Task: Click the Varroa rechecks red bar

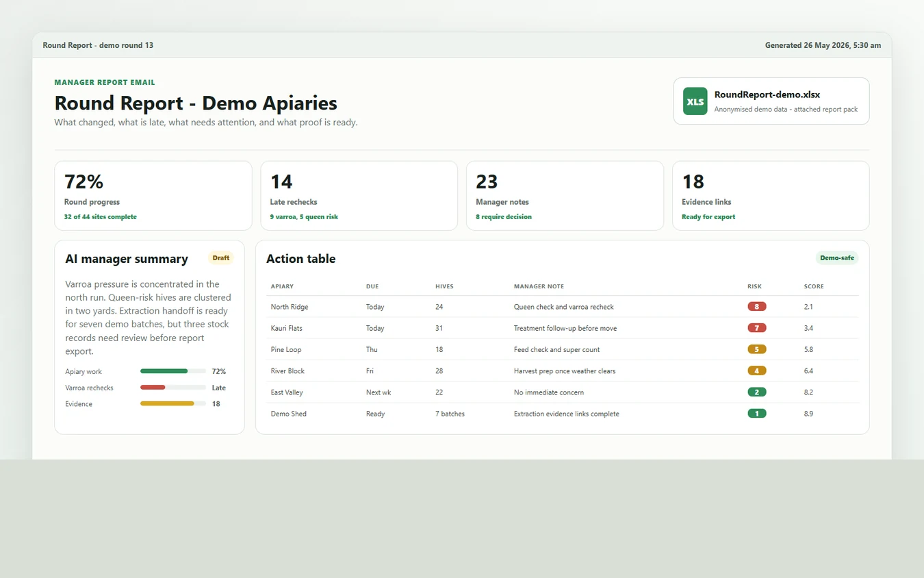Action: click(x=153, y=388)
